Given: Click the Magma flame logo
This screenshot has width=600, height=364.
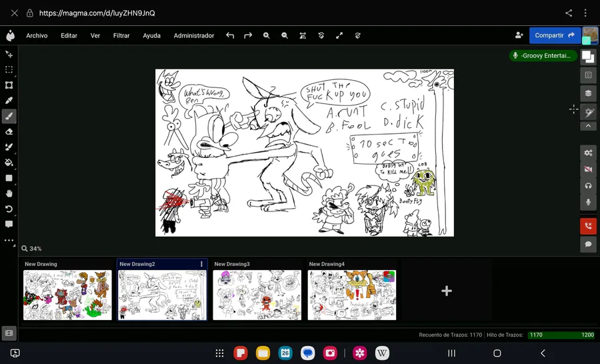Looking at the screenshot, I should coord(10,35).
